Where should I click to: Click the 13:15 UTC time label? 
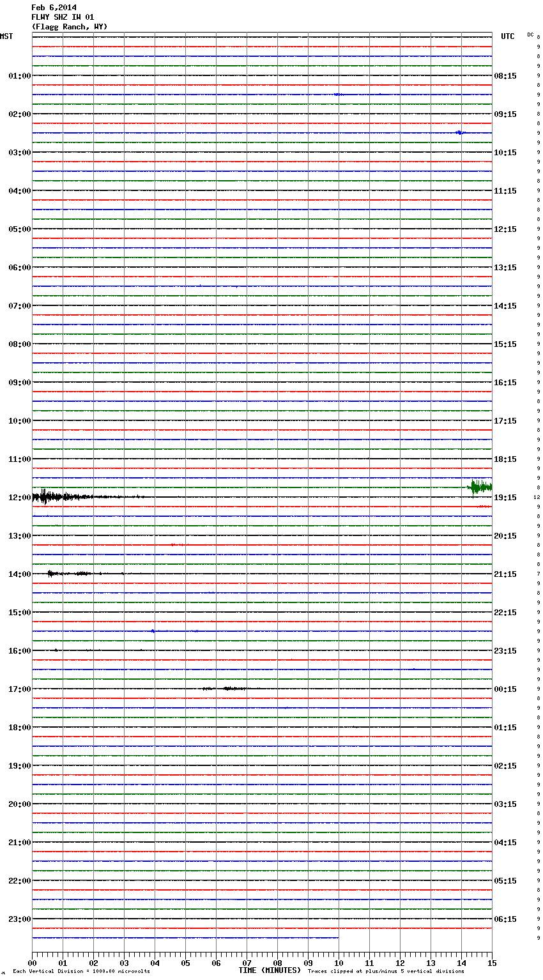pos(505,268)
